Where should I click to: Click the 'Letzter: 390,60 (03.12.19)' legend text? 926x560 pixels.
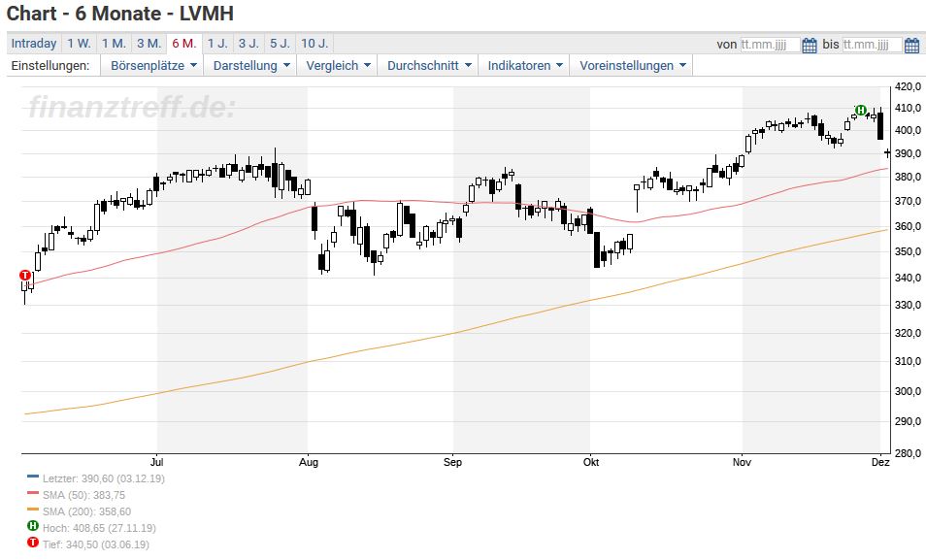coord(104,478)
